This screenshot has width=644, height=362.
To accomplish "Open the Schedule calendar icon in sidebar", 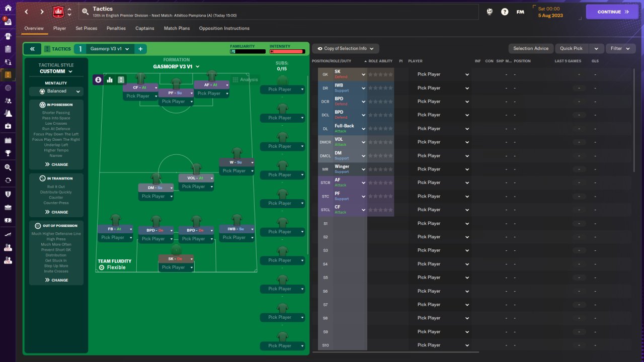I will (8, 140).
